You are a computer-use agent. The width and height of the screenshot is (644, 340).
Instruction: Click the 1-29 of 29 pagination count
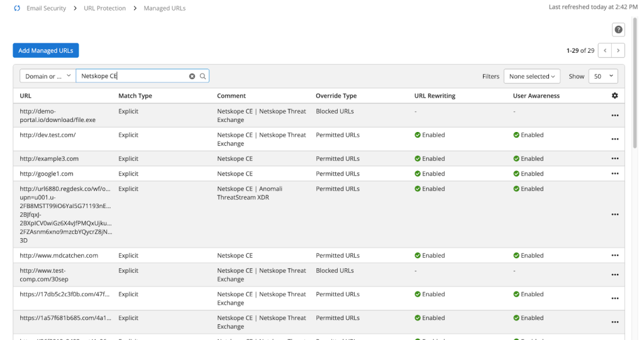[580, 50]
